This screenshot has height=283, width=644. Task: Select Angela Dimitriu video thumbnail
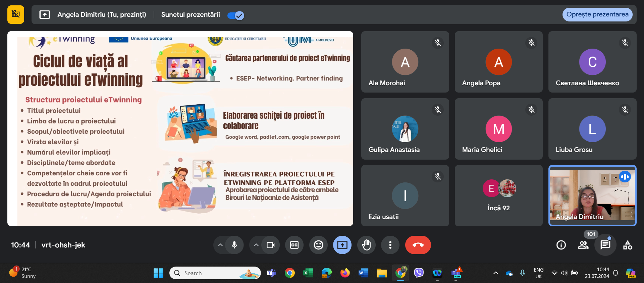click(592, 195)
